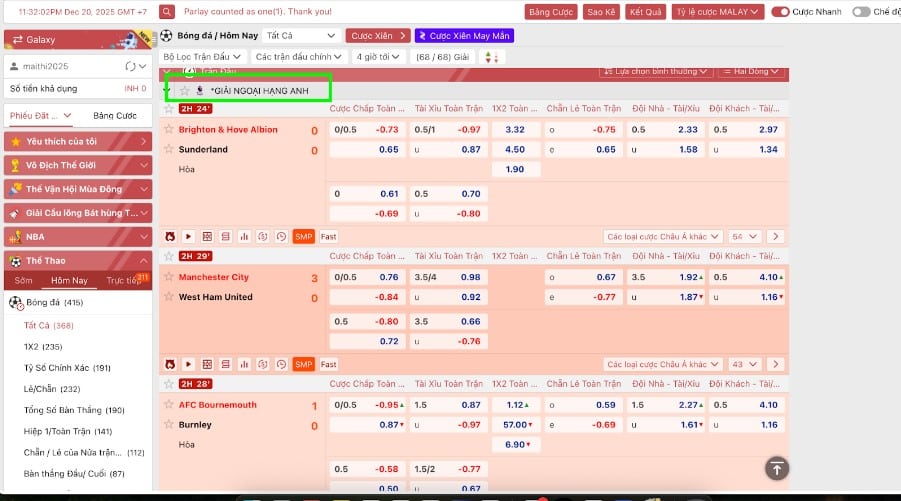Open the Tất Cả league dropdown
The height and width of the screenshot is (501, 901).
pos(301,36)
